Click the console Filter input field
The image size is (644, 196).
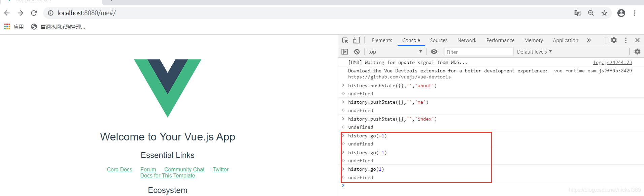(479, 52)
